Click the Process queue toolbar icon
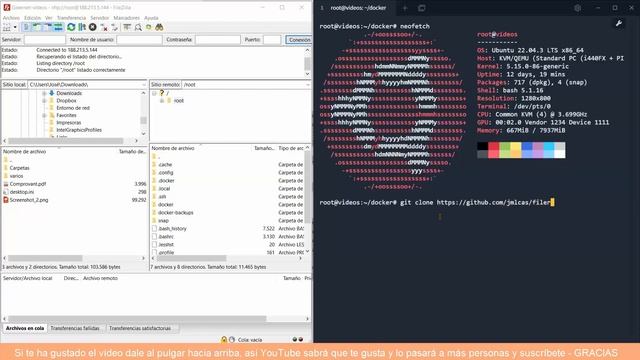640x360 pixels. (x=82, y=27)
